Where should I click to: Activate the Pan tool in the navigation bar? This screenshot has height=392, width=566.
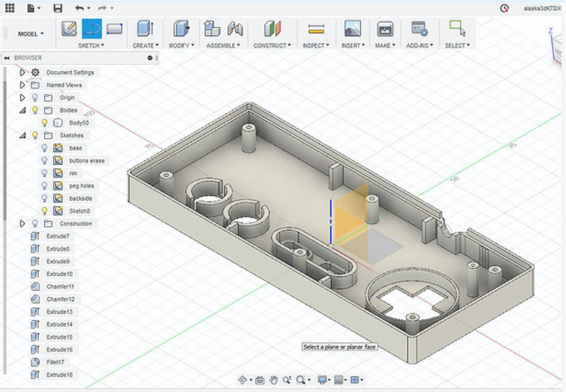coord(274,379)
